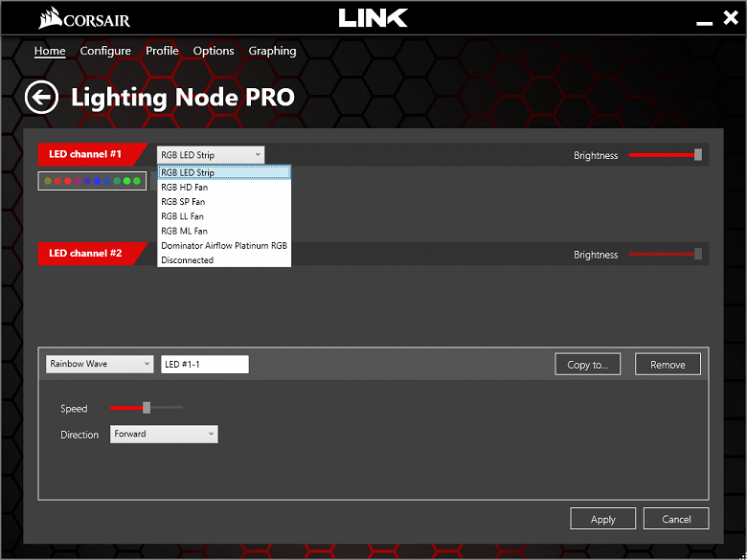Click the LED channel #1 Brightness slider
Screen dimensions: 747x560
tap(665, 155)
